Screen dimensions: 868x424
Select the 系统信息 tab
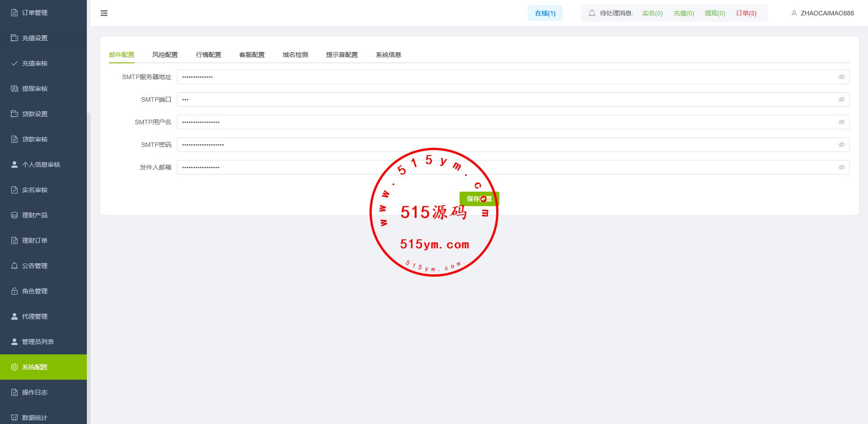click(388, 55)
